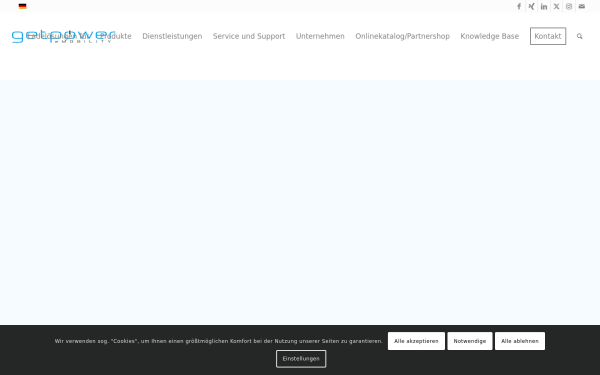Open the Service und Support menu
The image size is (600, 375).
tap(249, 36)
